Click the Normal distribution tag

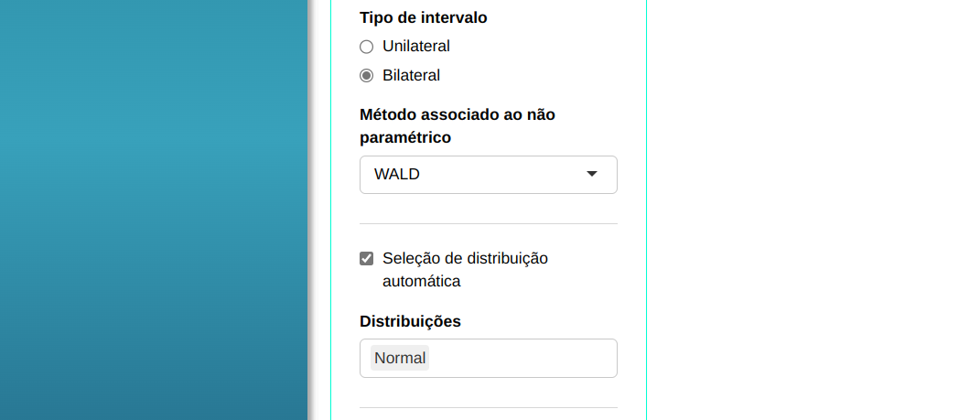click(x=400, y=358)
